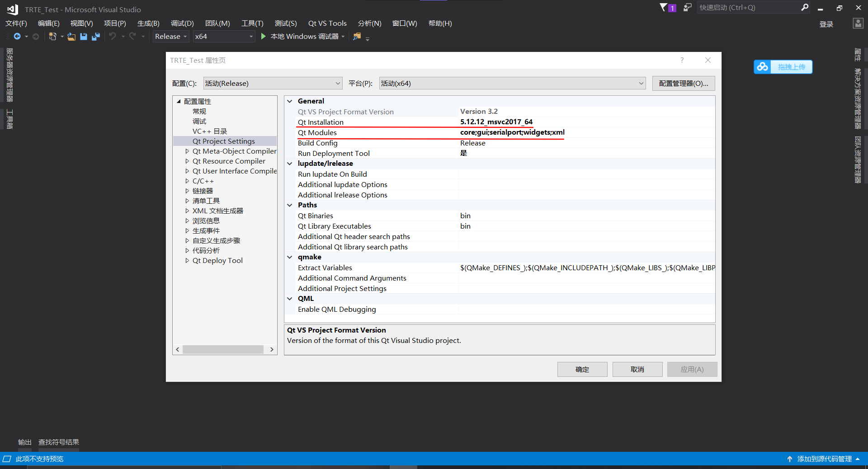Viewport: 868px width, 469px height.
Task: Click the New Project toolbar icon
Action: point(52,37)
